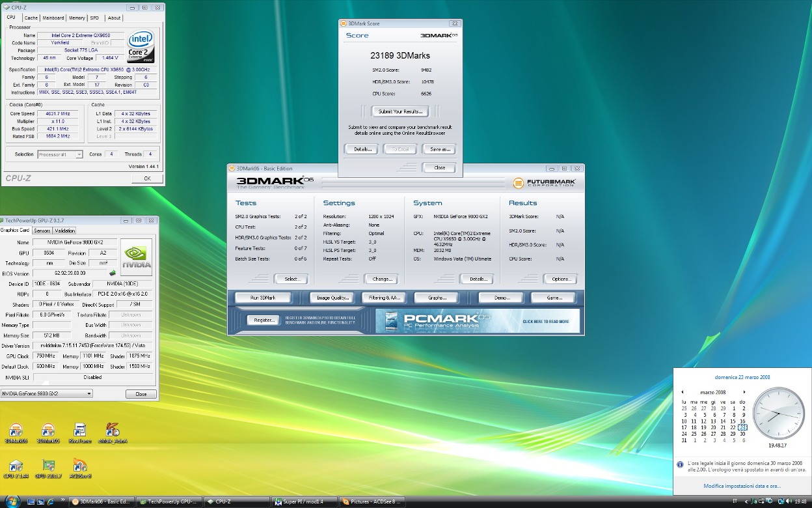Select 15 in the marzo 2008 calendar
The height and width of the screenshot is (508, 812).
(x=733, y=421)
